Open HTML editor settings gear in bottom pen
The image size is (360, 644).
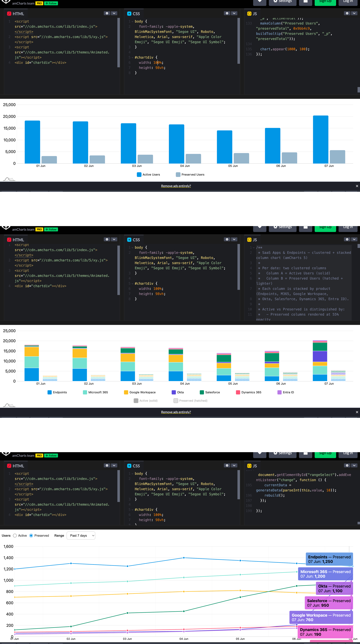(x=107, y=465)
